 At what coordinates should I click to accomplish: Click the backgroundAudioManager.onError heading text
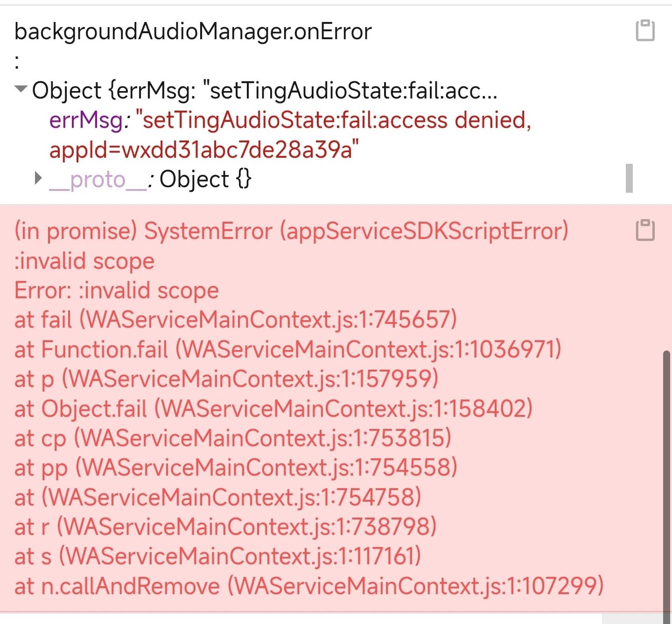click(x=193, y=31)
